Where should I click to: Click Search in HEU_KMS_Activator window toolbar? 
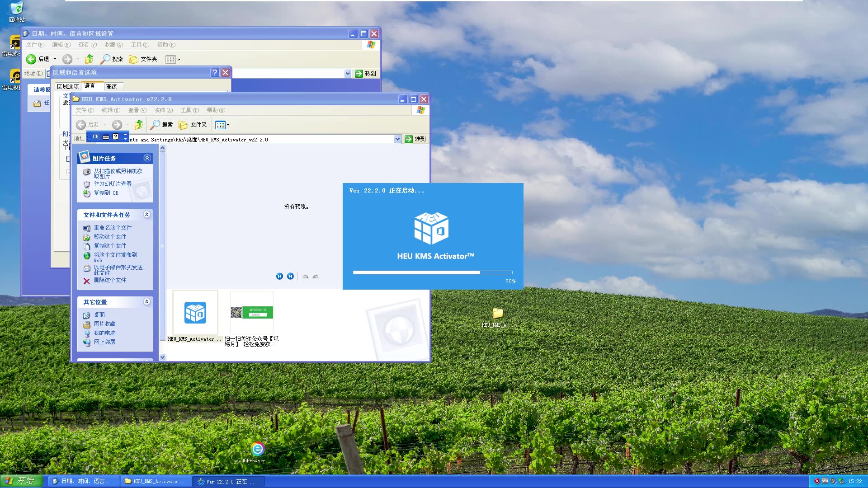pyautogui.click(x=161, y=125)
